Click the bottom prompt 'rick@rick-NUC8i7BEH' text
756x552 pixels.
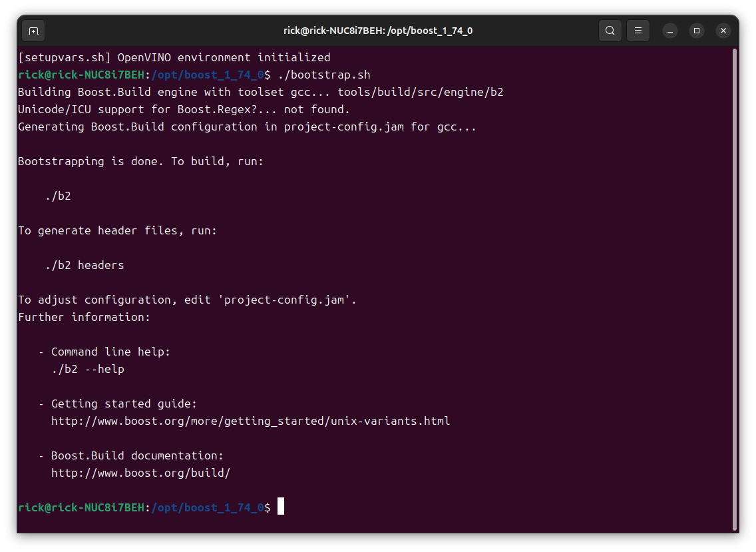coord(81,507)
